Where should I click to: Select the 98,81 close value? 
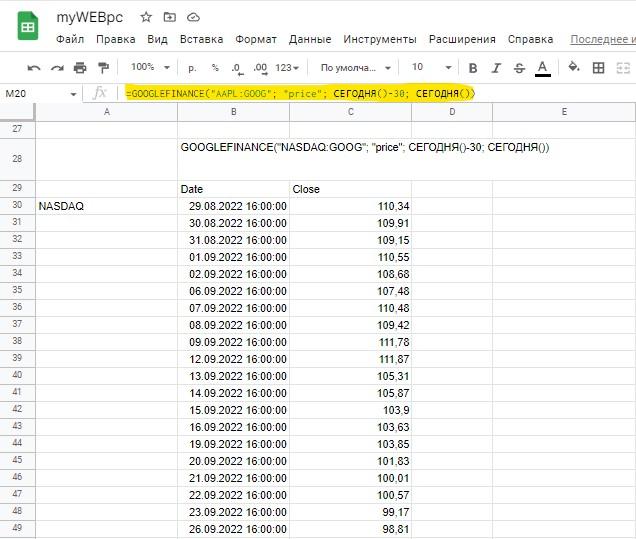click(350, 529)
